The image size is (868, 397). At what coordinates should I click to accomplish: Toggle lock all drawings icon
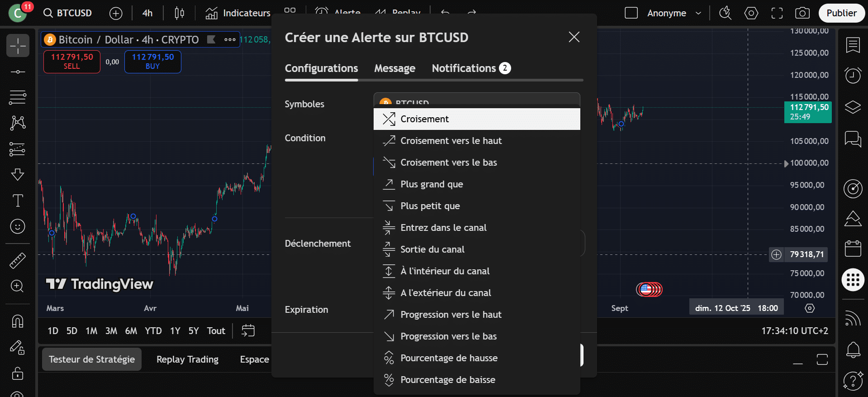(x=18, y=373)
